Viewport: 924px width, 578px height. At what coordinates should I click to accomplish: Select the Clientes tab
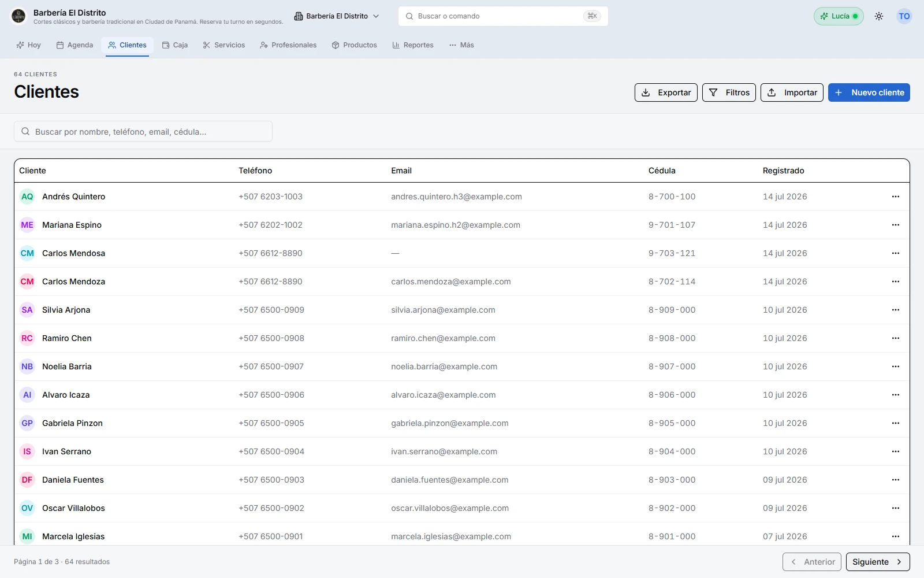coord(127,45)
